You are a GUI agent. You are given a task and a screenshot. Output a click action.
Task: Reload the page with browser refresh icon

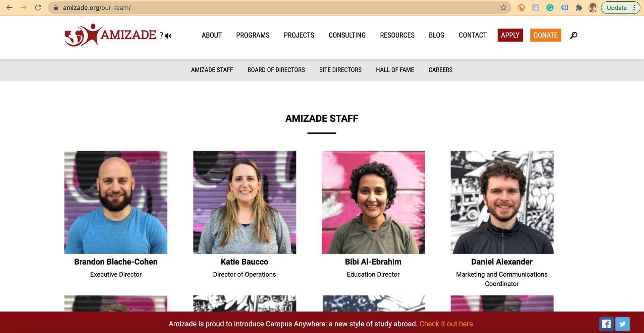pyautogui.click(x=38, y=8)
